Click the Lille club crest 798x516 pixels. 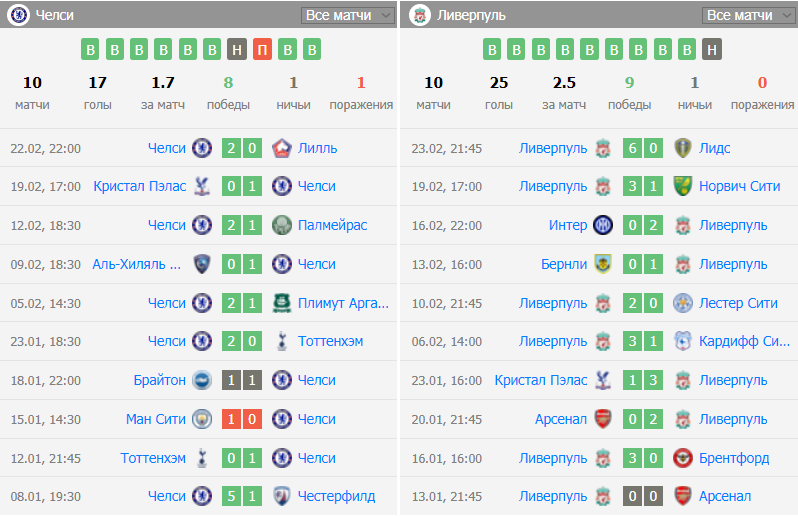[281, 148]
